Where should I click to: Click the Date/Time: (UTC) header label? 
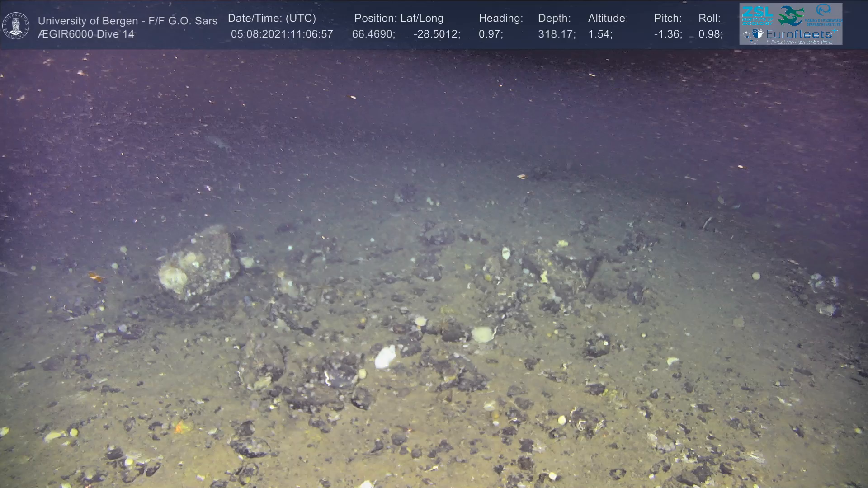click(272, 19)
